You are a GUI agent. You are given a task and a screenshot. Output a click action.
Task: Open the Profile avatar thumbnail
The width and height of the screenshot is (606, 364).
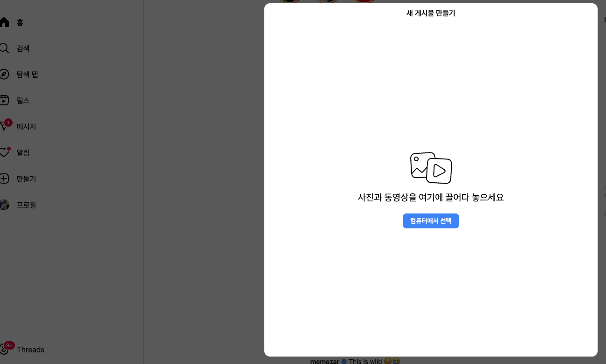point(4,205)
